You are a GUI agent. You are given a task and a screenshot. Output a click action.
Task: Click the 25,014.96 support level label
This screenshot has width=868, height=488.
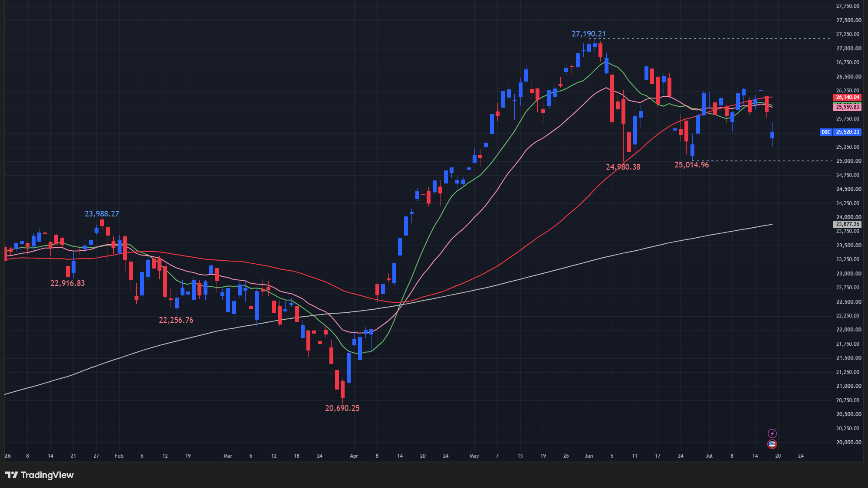coord(692,165)
